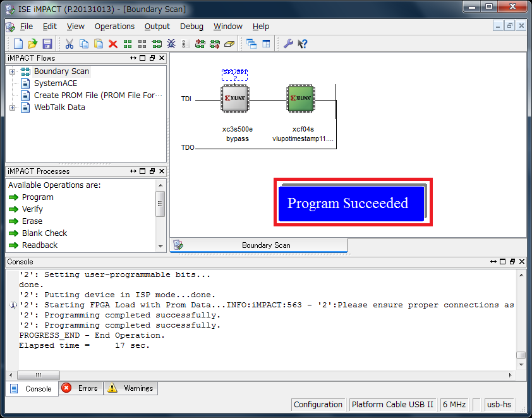The height and width of the screenshot is (418, 532).
Task: Open preferences with the wrench icon
Action: tap(288, 44)
